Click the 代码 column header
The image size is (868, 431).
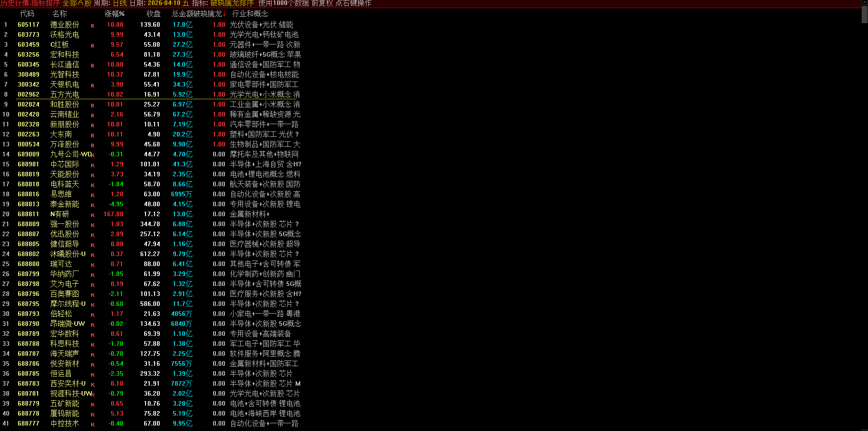[x=27, y=14]
